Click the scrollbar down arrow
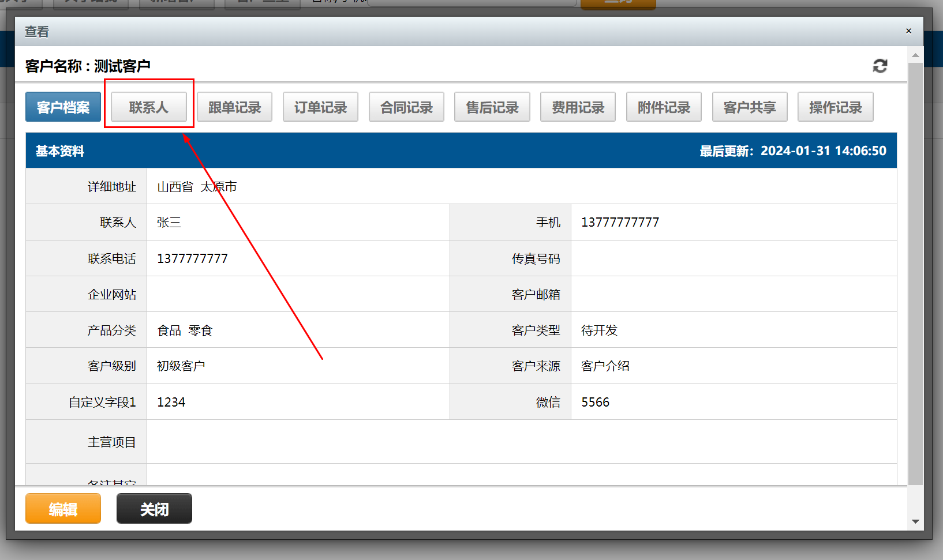The width and height of the screenshot is (943, 560). [x=915, y=521]
